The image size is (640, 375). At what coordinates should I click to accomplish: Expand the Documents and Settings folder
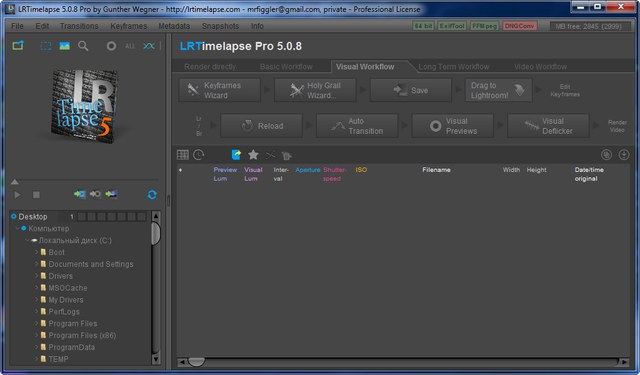37,264
